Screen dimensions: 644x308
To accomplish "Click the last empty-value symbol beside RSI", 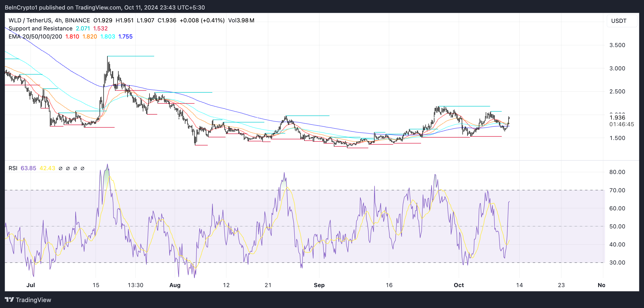I will (x=82, y=168).
